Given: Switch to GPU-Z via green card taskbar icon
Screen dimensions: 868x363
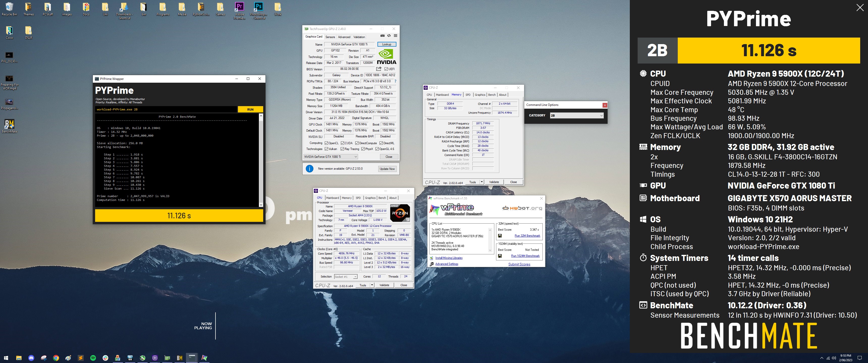Looking at the screenshot, I should [167, 358].
